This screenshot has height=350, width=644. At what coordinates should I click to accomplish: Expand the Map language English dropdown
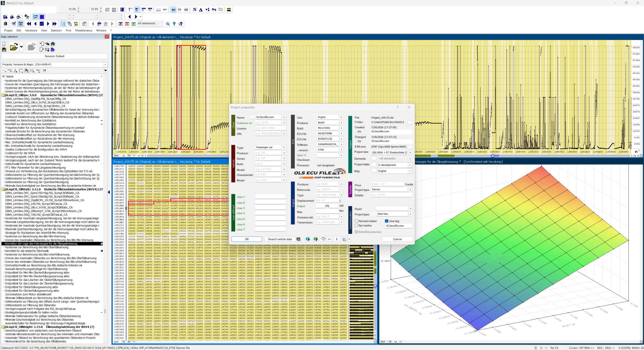(394, 171)
